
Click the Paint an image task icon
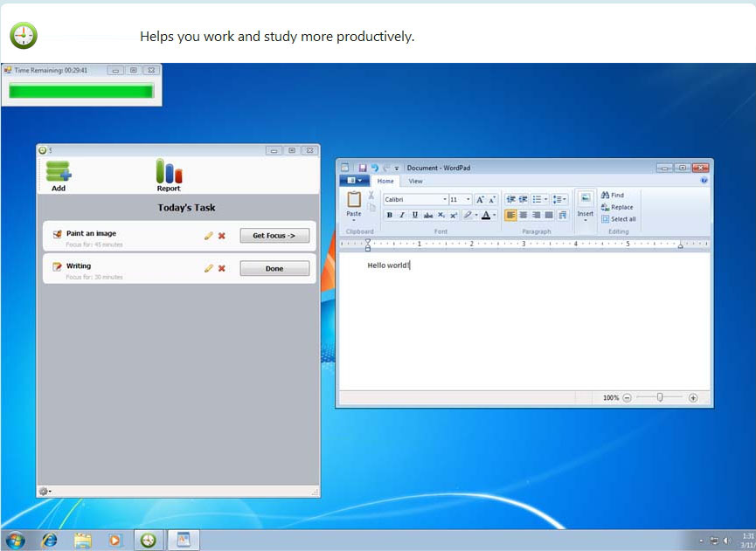pos(57,234)
